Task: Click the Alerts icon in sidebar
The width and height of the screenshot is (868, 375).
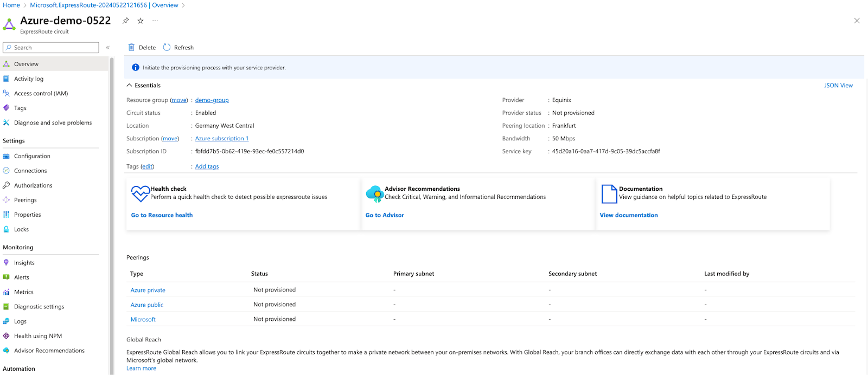Action: [7, 277]
